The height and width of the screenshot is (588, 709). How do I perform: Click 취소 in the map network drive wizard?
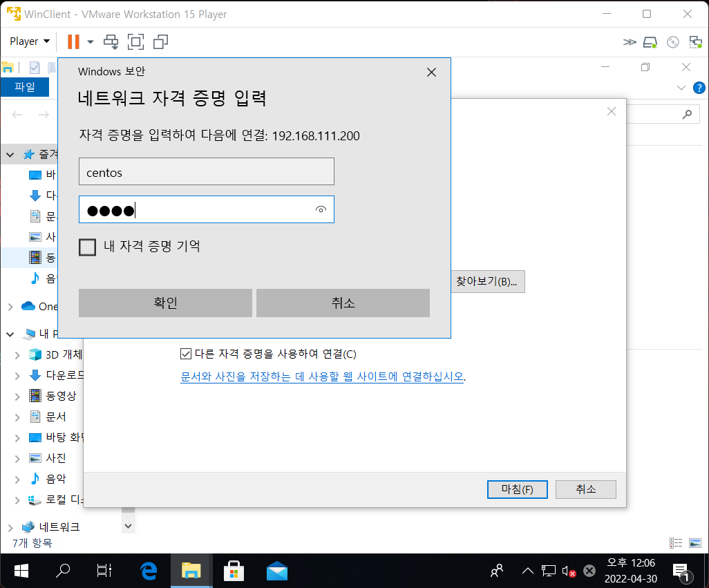coord(585,489)
